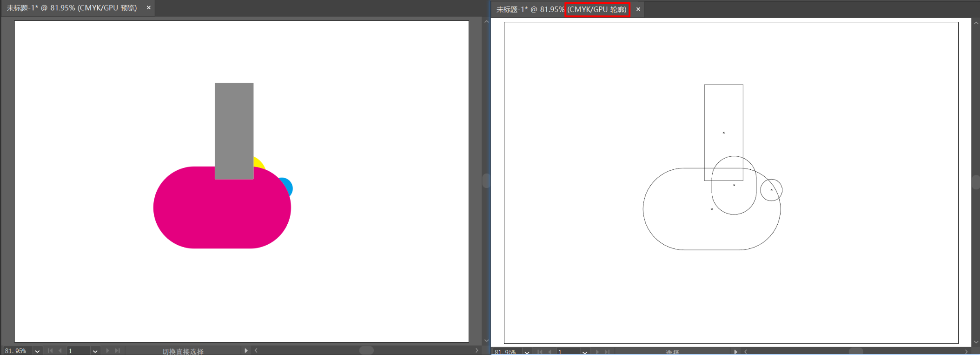Open status bar flyout arrow beside 切换直接选择
Viewport: 980px width, 355px height.
coord(246,351)
